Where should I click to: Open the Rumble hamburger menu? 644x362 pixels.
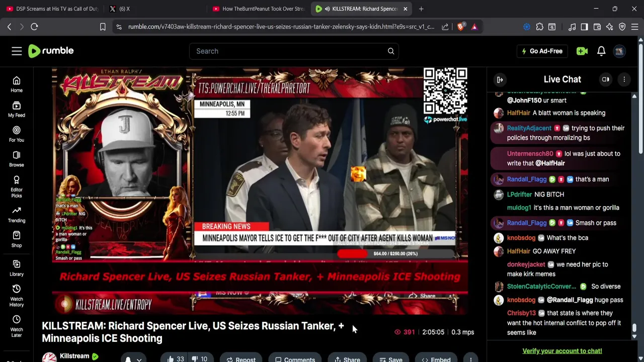[17, 51]
